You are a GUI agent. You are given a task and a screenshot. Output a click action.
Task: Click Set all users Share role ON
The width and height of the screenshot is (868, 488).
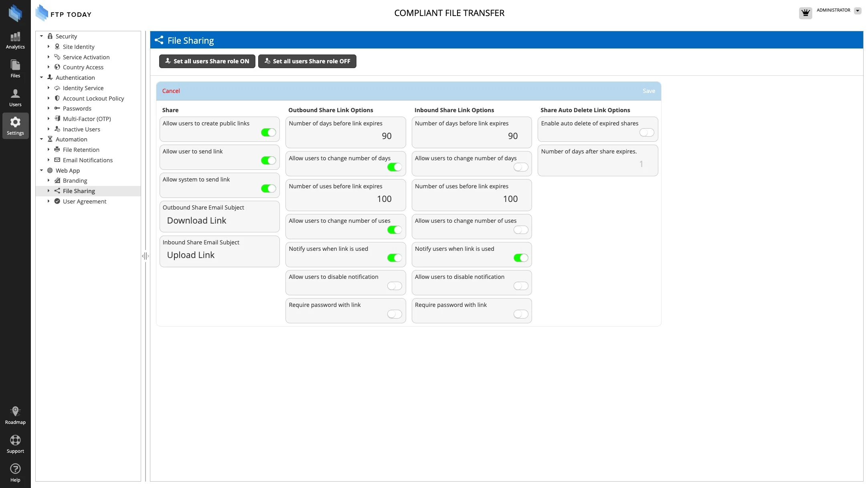[x=207, y=61]
